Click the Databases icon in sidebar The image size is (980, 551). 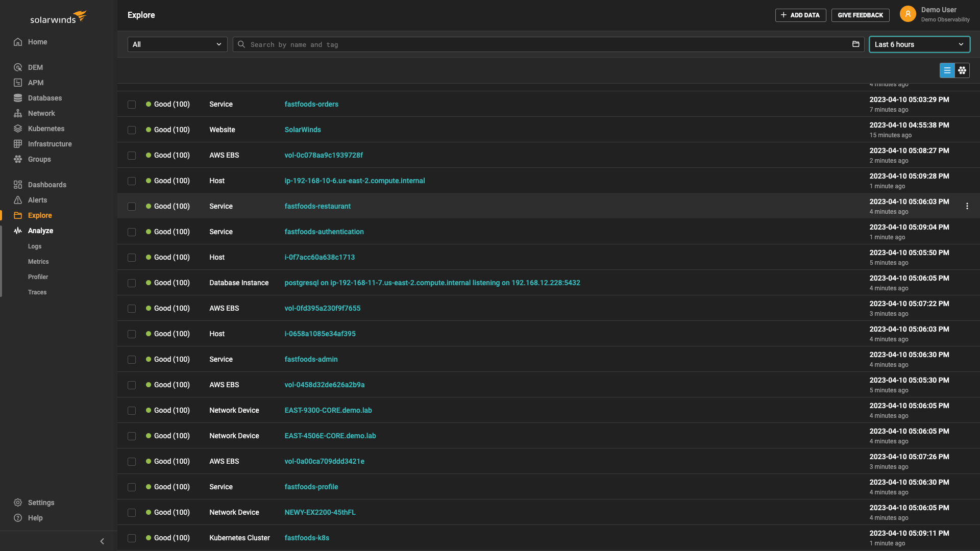[x=18, y=98]
